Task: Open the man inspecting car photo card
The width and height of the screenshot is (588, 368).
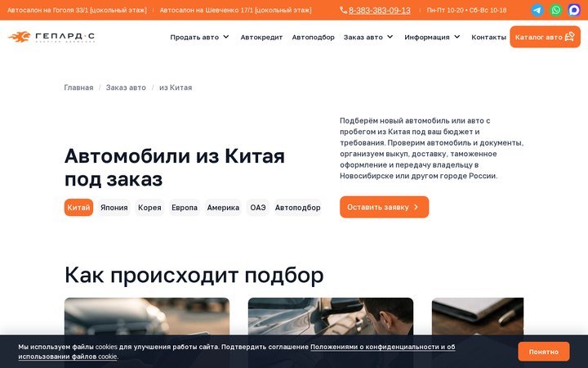Action: [x=331, y=316]
